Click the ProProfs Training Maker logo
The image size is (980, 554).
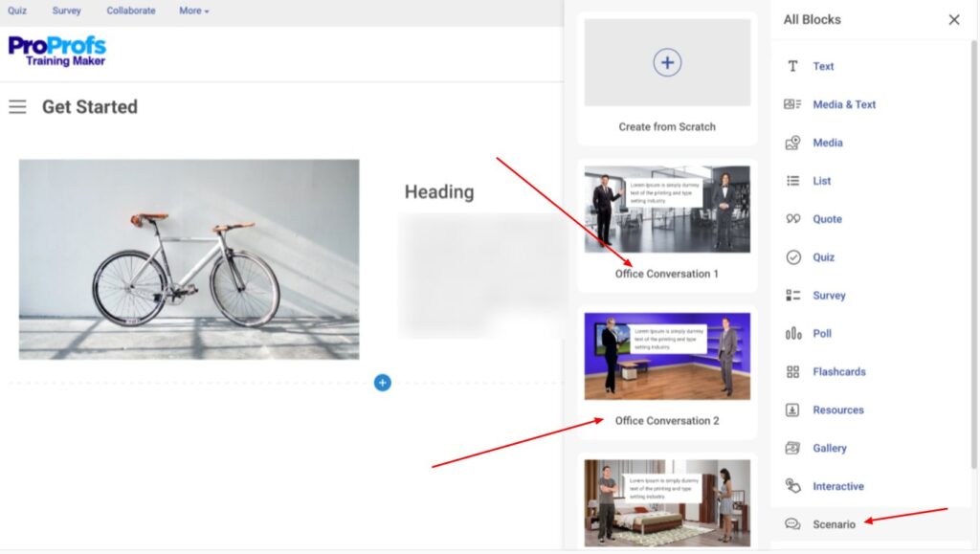[56, 51]
